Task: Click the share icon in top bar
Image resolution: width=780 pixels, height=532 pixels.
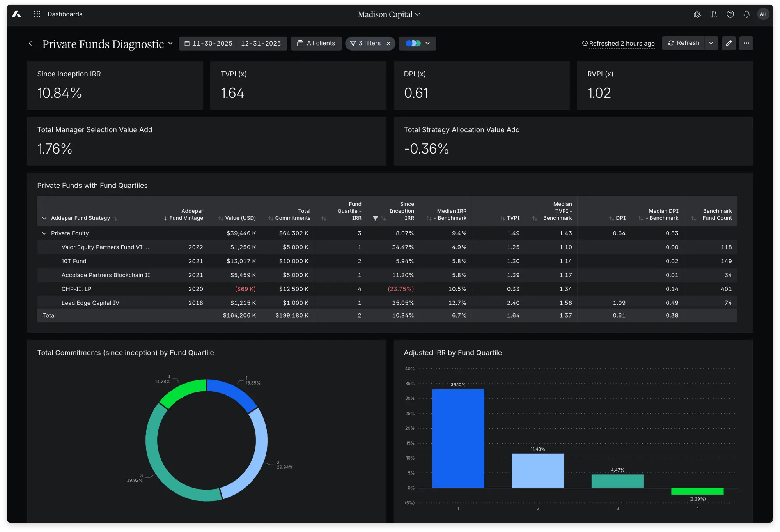Action: click(x=697, y=14)
